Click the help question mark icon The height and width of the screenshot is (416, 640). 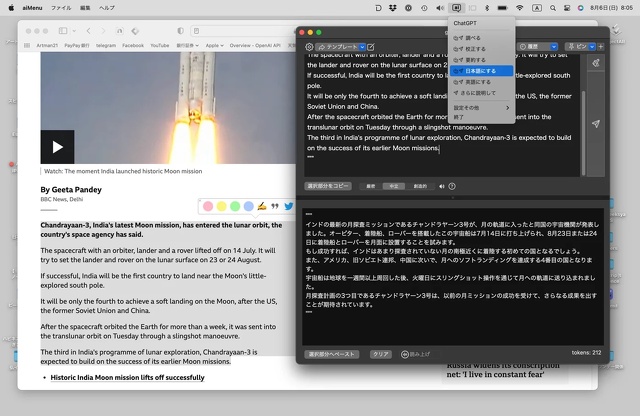pyautogui.click(x=452, y=186)
